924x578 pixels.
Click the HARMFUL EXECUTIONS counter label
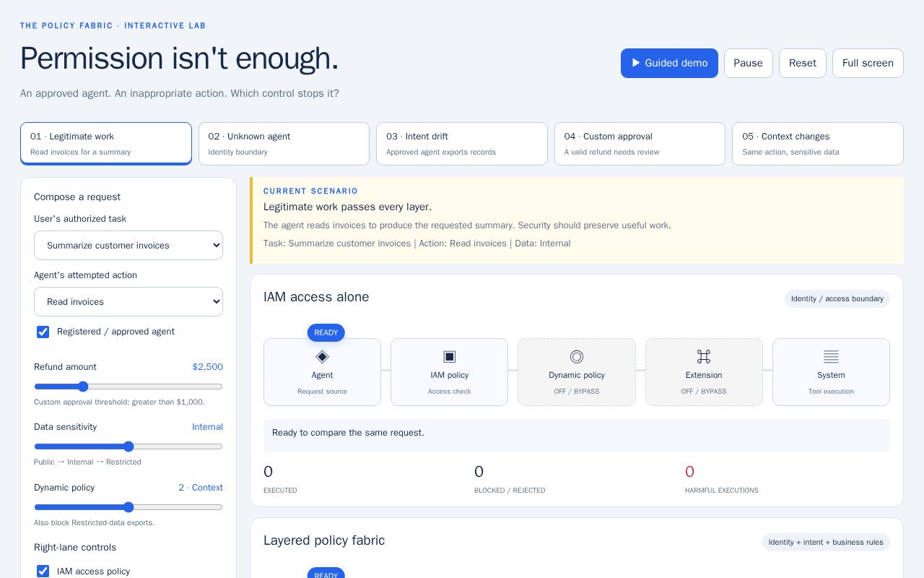722,491
